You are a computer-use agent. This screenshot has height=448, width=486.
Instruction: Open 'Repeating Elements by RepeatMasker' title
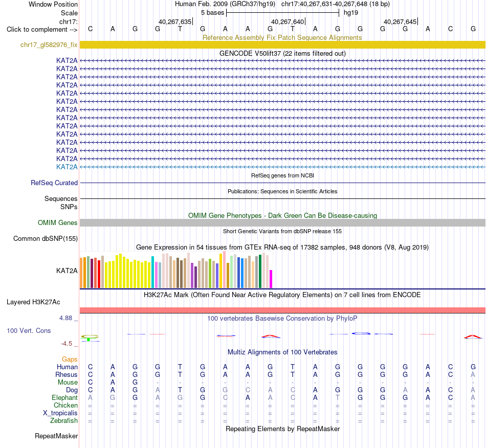pyautogui.click(x=282, y=429)
